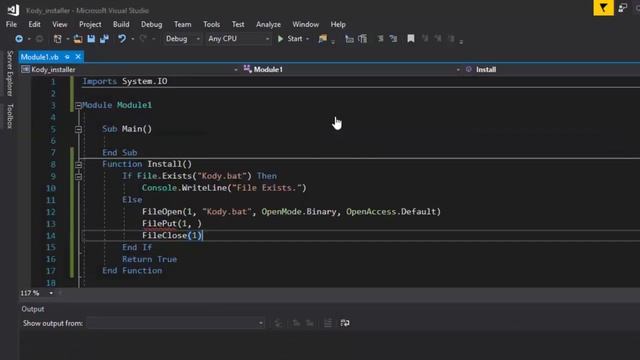The image size is (640, 360).
Task: Undo the last edit
Action: [x=122, y=39]
